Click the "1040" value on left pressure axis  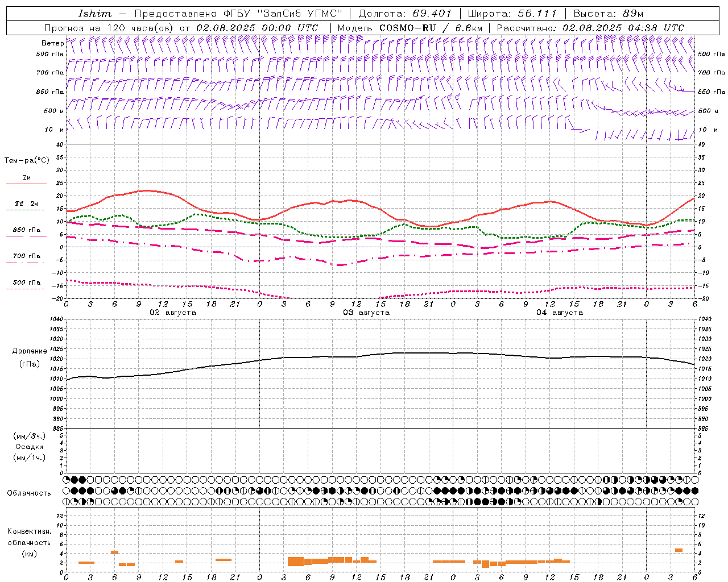(x=55, y=319)
